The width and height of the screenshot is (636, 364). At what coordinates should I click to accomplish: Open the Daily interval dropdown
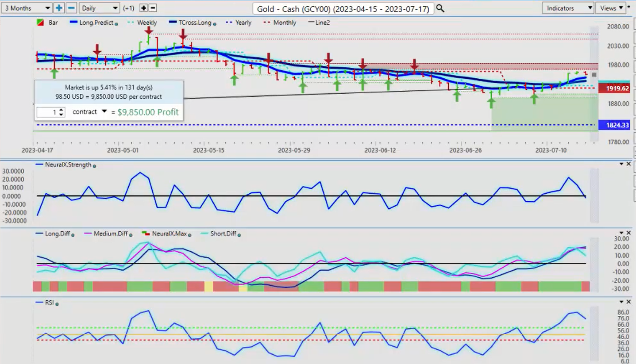[x=100, y=8]
